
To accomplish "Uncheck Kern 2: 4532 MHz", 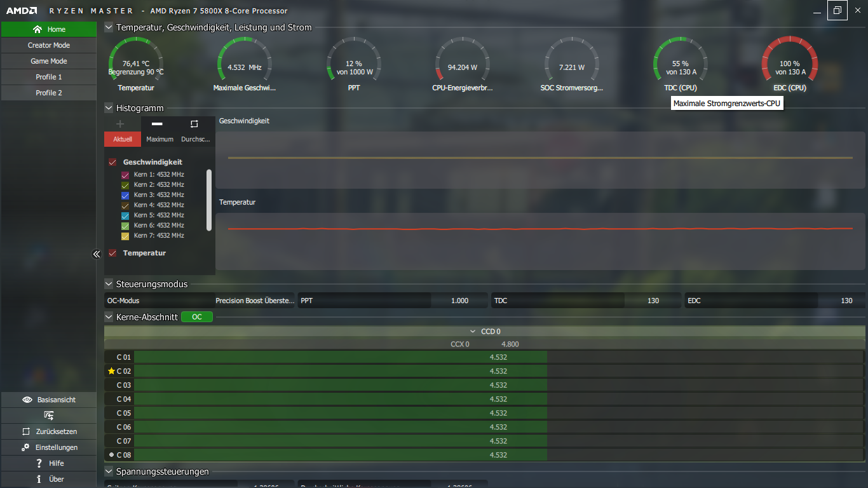I will coord(125,185).
